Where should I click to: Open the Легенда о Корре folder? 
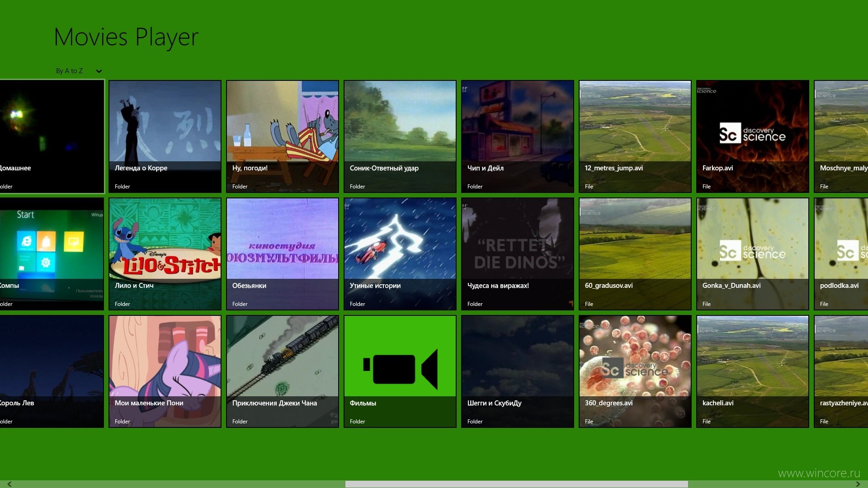point(165,136)
